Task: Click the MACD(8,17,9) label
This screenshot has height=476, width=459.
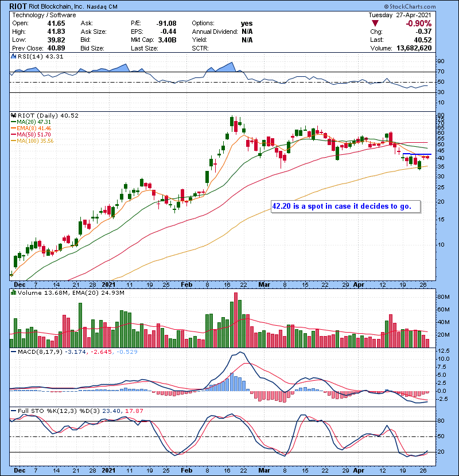Action: click(40, 352)
